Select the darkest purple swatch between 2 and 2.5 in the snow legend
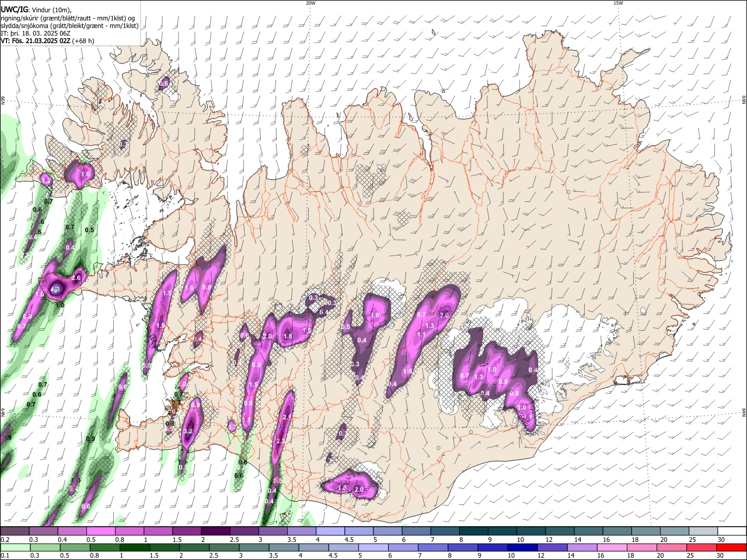 tap(215, 531)
